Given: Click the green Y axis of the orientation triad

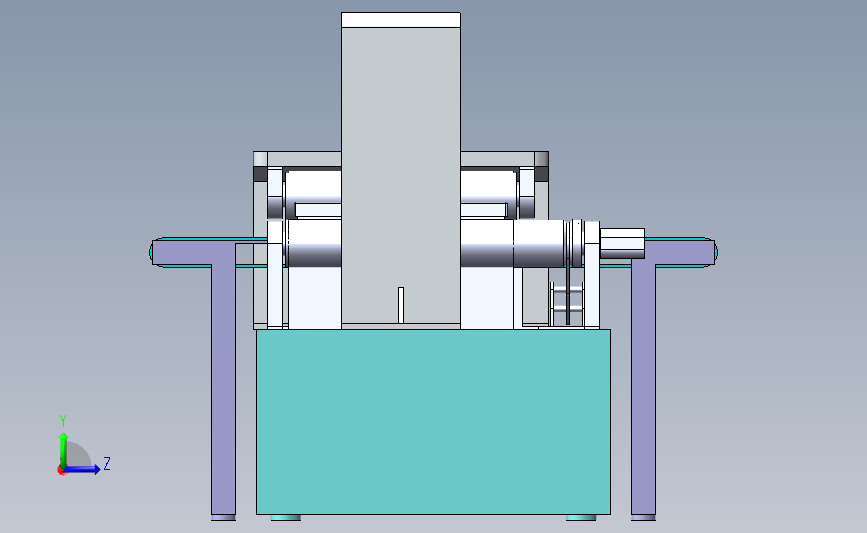Looking at the screenshot, I should coord(63,449).
